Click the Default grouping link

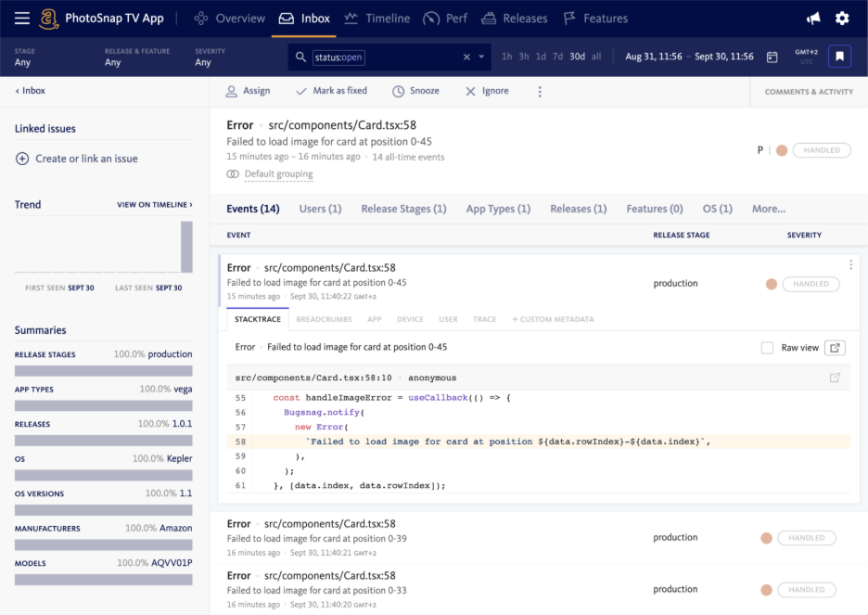278,173
